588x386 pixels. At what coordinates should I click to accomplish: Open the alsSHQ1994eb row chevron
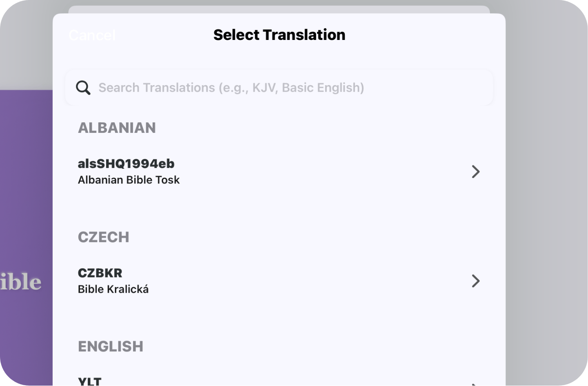(475, 172)
